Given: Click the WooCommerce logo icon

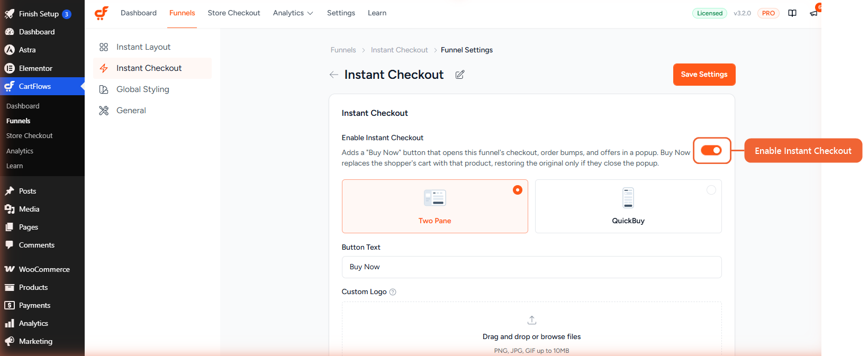Looking at the screenshot, I should click(10, 269).
